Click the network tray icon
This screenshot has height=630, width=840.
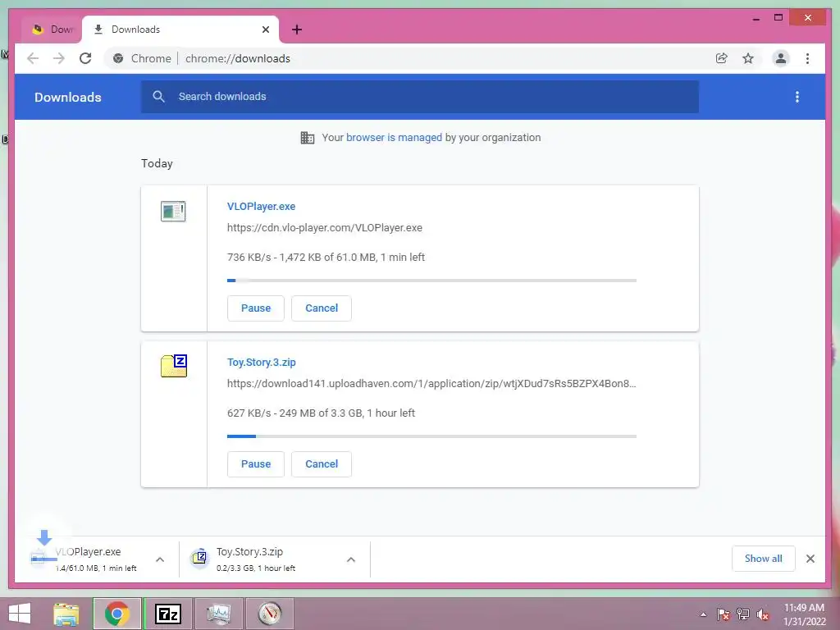743,614
